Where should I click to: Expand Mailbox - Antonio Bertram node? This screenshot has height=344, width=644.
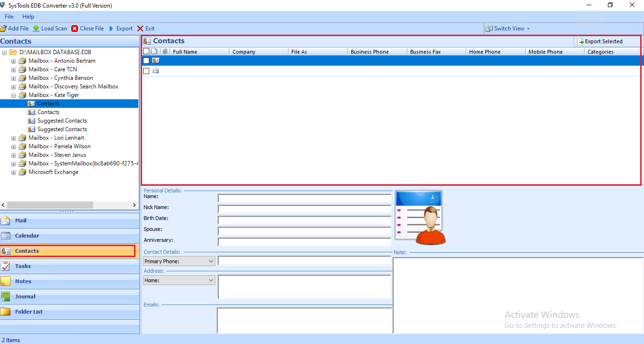click(13, 61)
